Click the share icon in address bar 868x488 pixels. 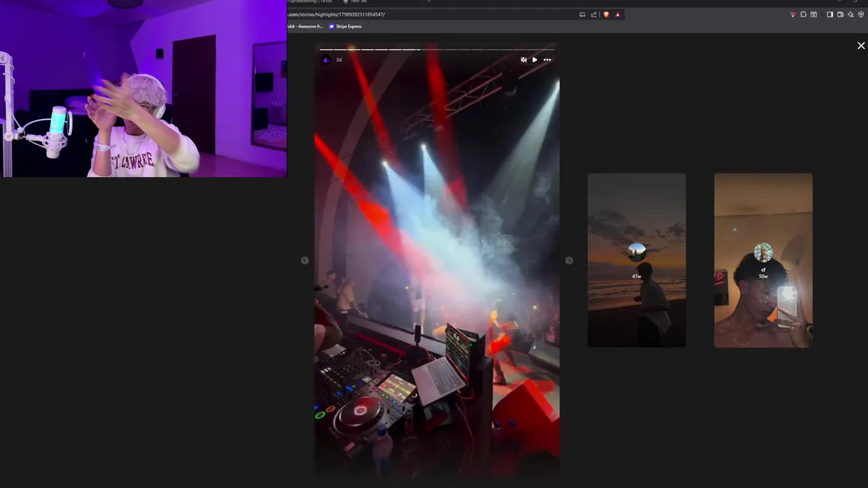594,14
